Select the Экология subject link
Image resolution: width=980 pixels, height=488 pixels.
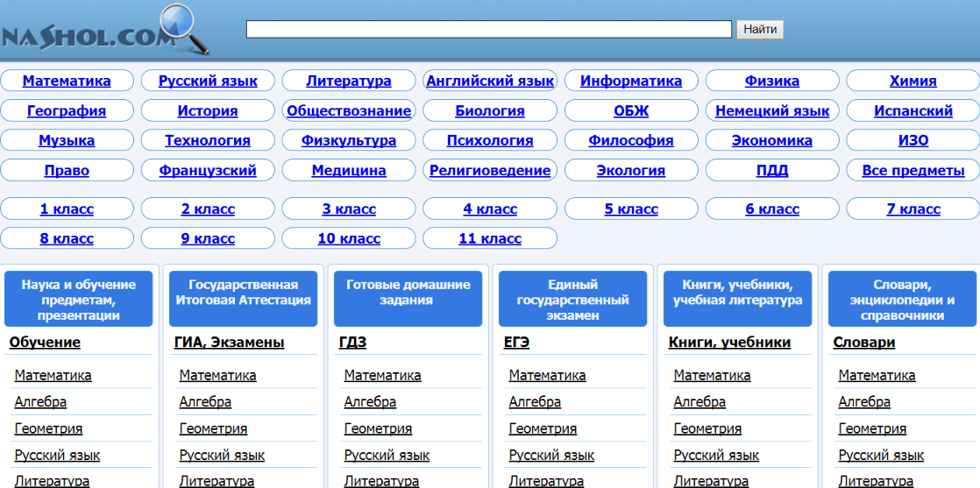pos(631,171)
